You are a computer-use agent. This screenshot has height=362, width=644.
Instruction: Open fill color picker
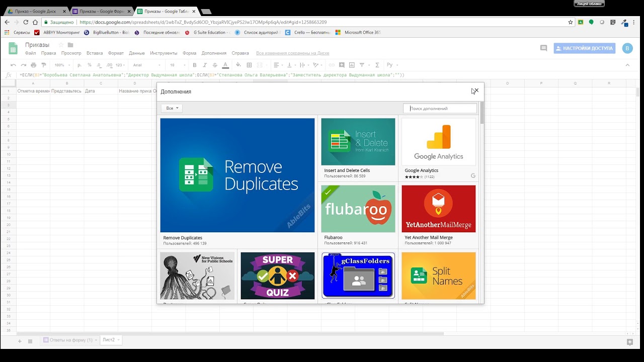point(238,65)
